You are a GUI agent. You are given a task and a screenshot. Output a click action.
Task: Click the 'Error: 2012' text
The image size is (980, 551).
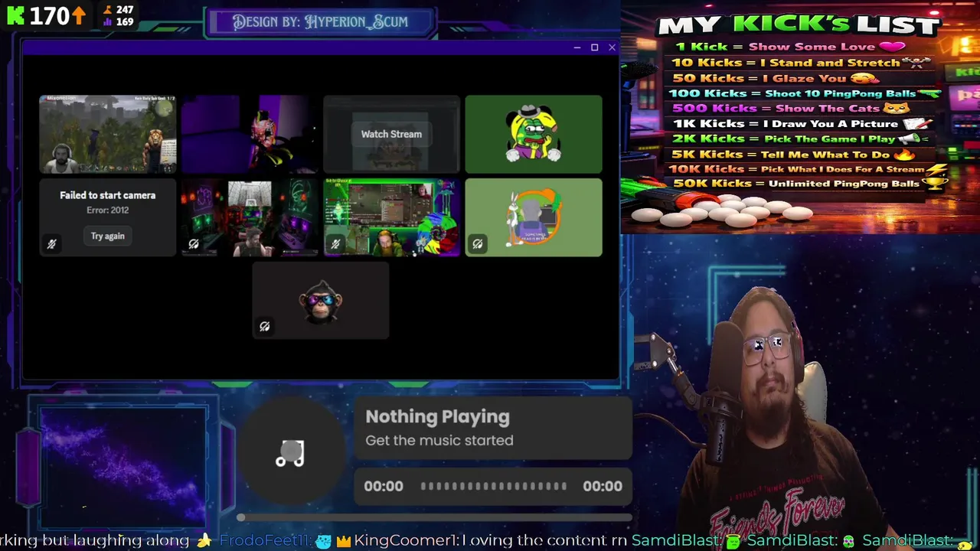coord(108,210)
